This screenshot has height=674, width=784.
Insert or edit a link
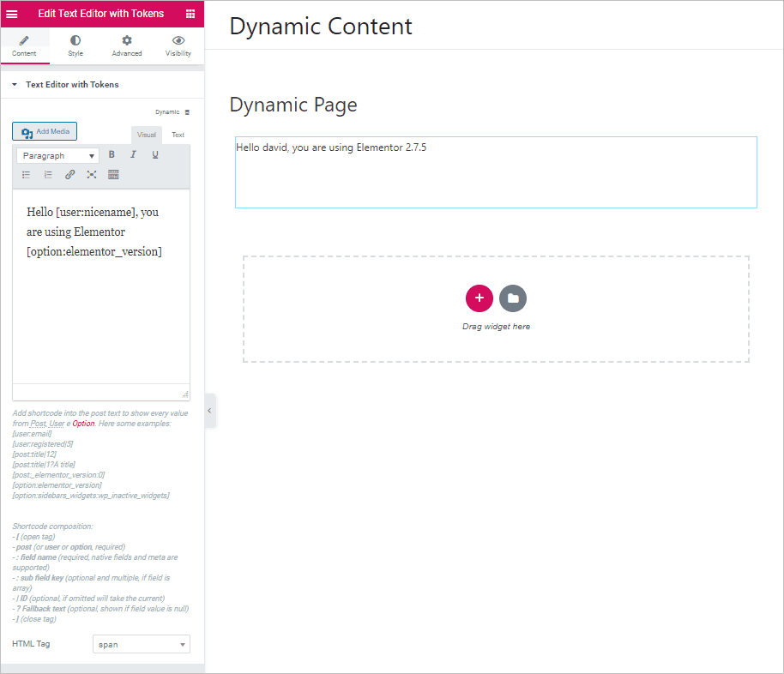click(x=70, y=174)
